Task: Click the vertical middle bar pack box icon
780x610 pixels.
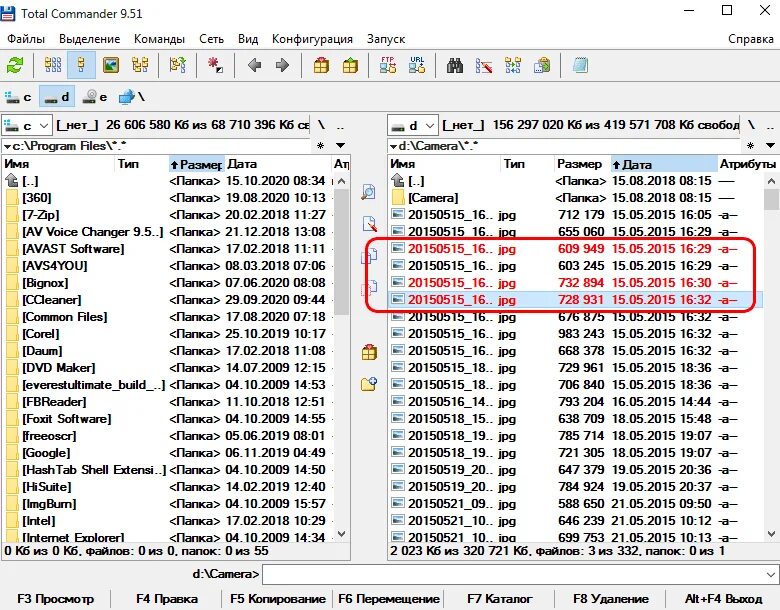Action: [369, 352]
